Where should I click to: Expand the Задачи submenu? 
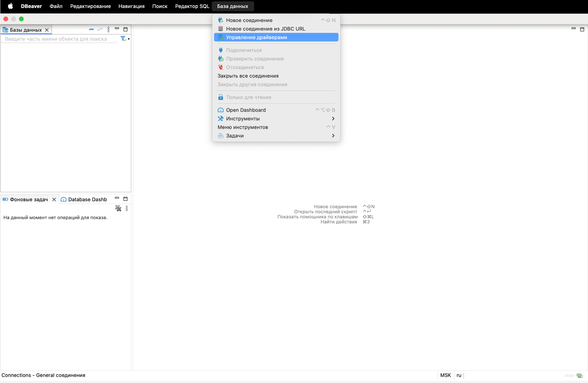coord(235,136)
